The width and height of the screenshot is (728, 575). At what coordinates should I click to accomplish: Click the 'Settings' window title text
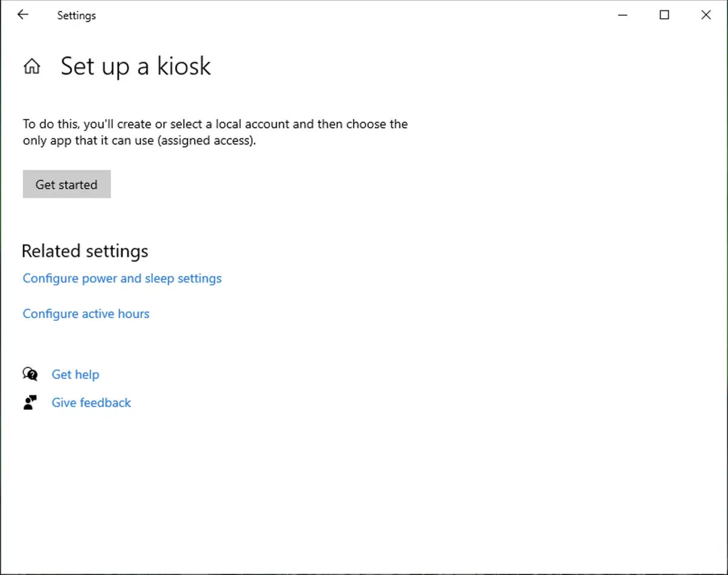point(76,16)
